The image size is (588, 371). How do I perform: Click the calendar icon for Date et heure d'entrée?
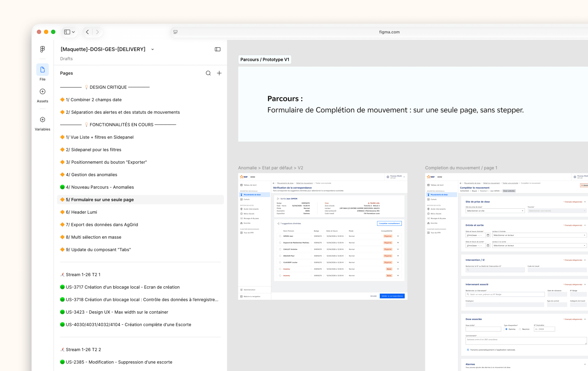click(488, 235)
